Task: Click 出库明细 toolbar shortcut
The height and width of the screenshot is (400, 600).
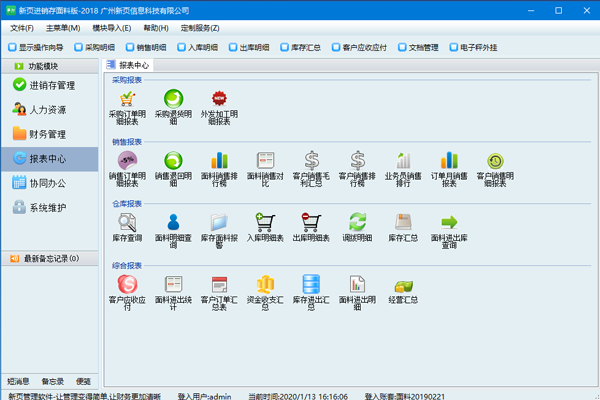Action: click(x=249, y=47)
